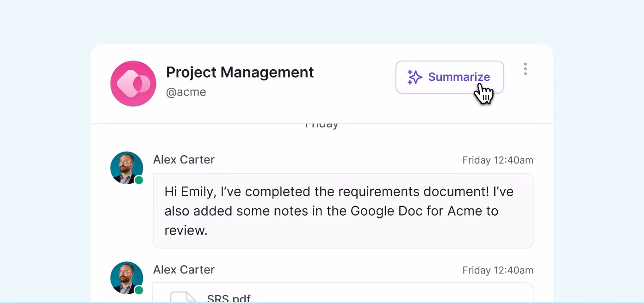Open the SRS.pdf file attachment
This screenshot has width=644, height=303.
(343, 293)
